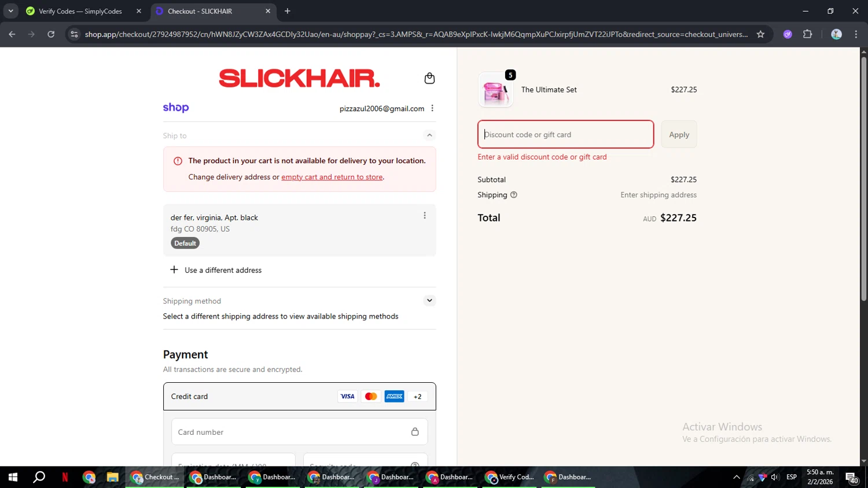The width and height of the screenshot is (868, 488).
Task: Close the Checkout - SLICKHAIR tab
Action: pyautogui.click(x=268, y=11)
